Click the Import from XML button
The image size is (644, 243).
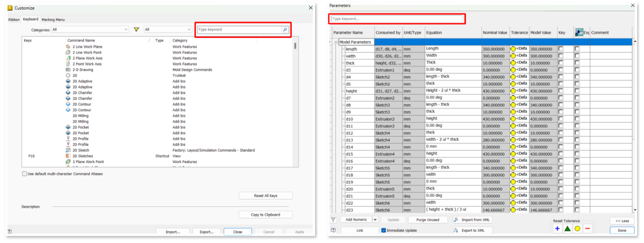[x=472, y=220]
